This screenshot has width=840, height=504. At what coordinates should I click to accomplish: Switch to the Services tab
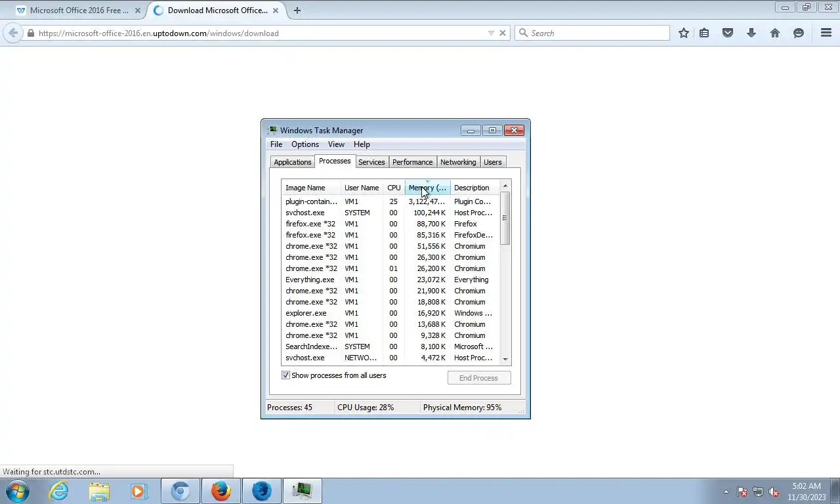click(x=371, y=162)
